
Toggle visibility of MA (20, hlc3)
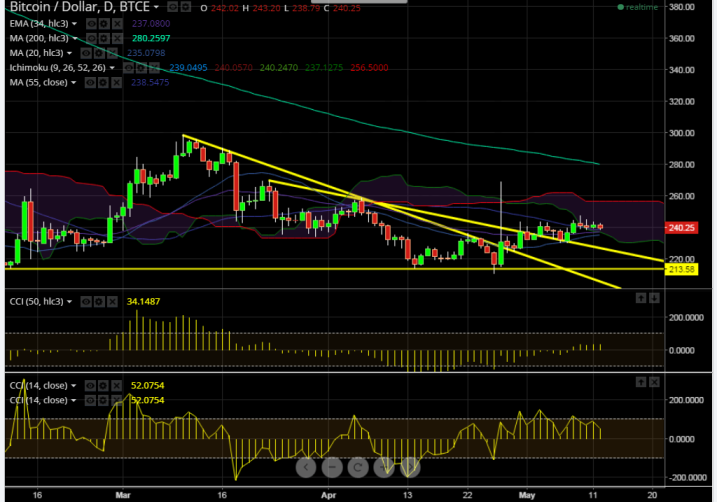(x=86, y=53)
